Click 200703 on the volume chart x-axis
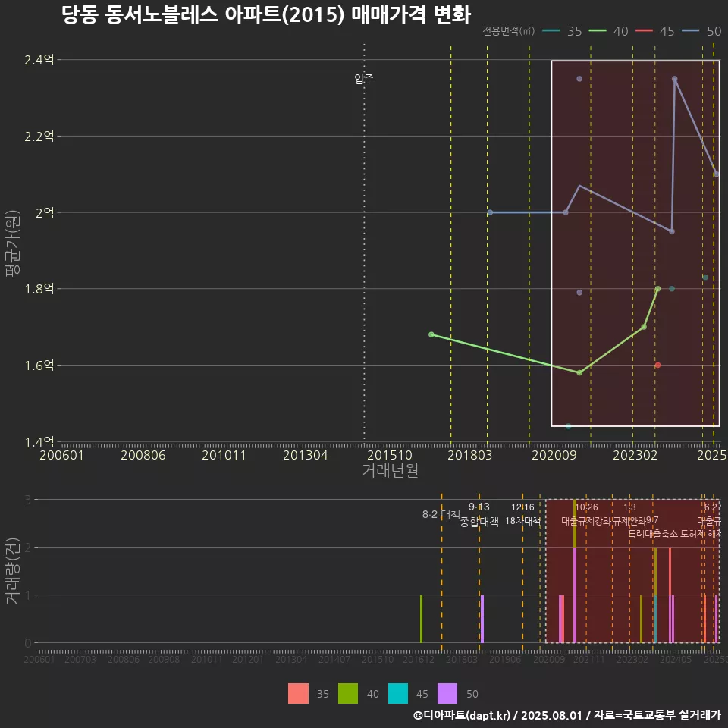Viewport: 728px width, 728px height. 80,659
